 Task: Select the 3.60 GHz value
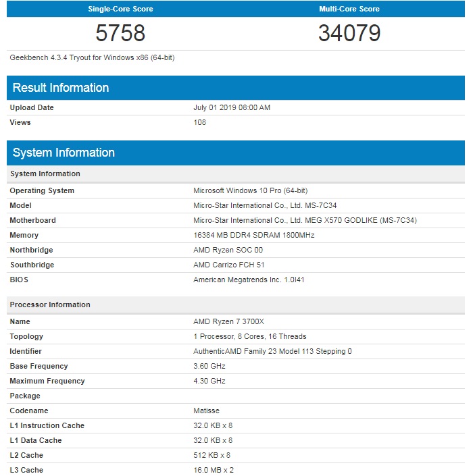[x=209, y=366]
